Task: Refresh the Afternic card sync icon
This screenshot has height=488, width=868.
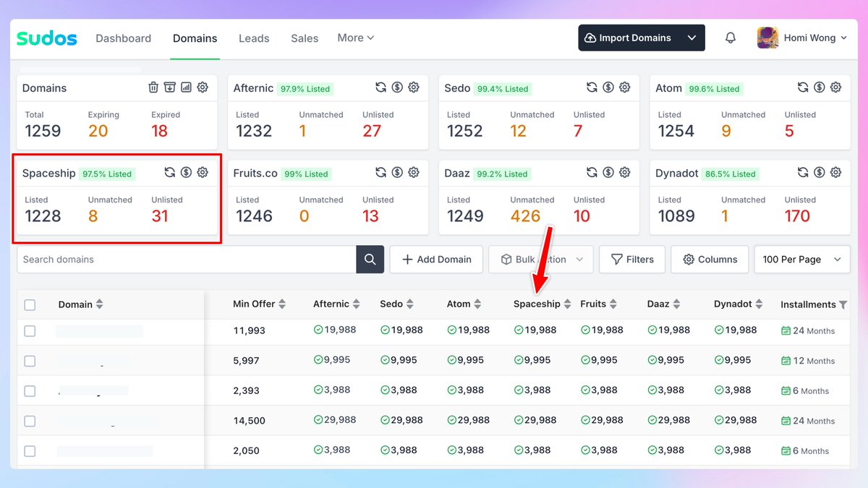Action: (380, 87)
